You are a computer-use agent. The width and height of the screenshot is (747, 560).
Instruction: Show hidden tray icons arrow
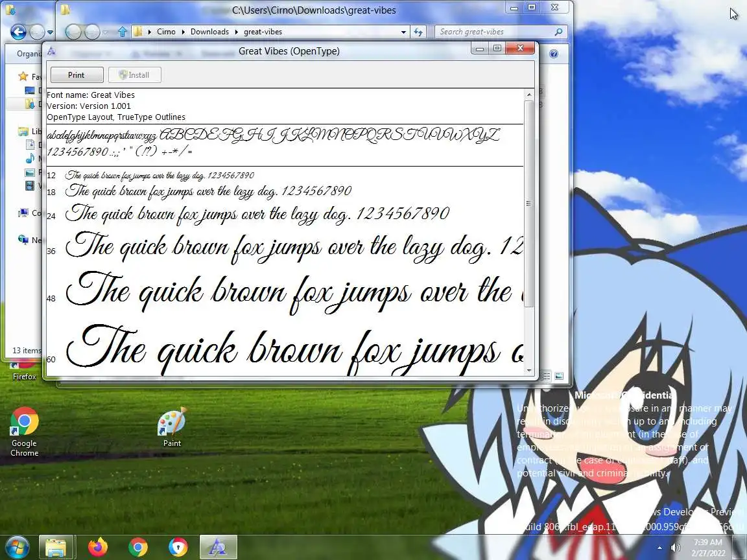(660, 548)
